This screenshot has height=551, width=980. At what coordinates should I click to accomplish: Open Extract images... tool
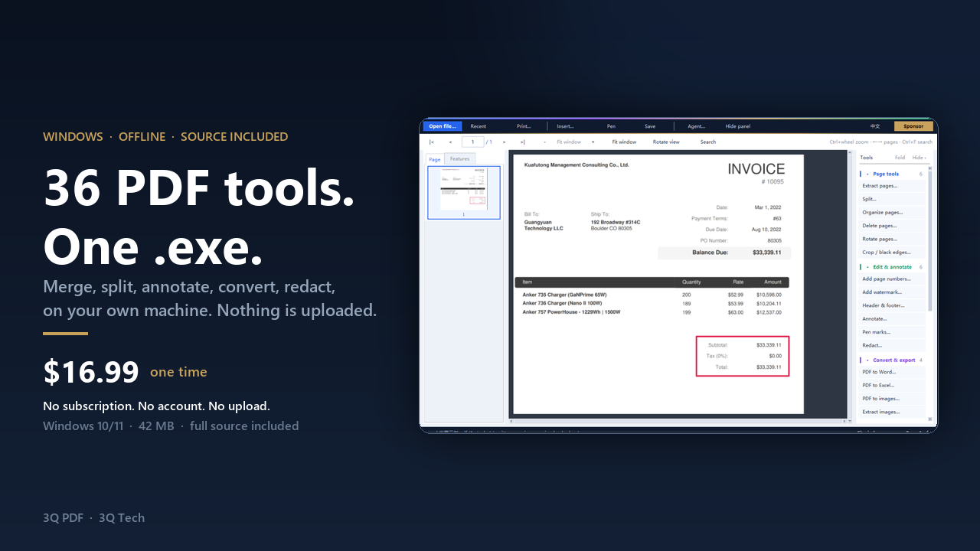892,412
